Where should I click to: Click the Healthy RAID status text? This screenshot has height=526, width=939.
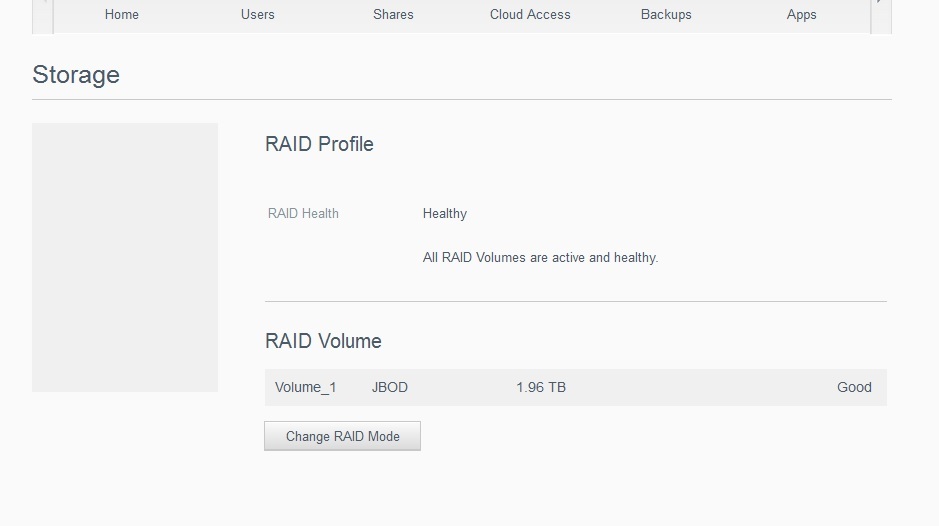[x=445, y=213]
